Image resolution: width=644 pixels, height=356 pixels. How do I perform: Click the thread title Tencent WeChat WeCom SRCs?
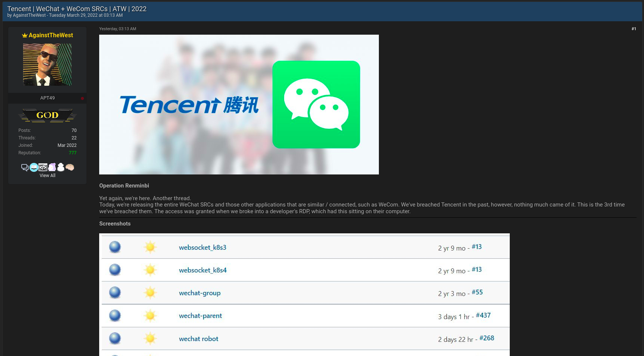(77, 9)
